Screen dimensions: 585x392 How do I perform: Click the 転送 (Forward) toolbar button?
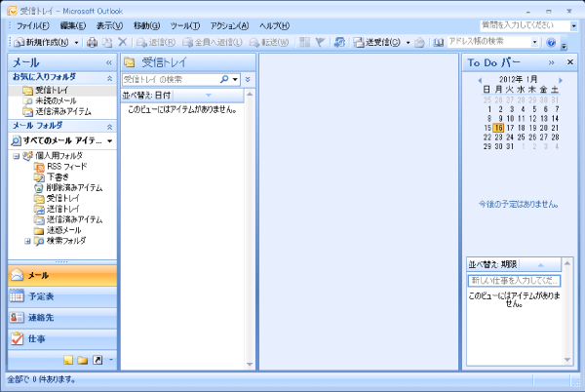(x=269, y=43)
